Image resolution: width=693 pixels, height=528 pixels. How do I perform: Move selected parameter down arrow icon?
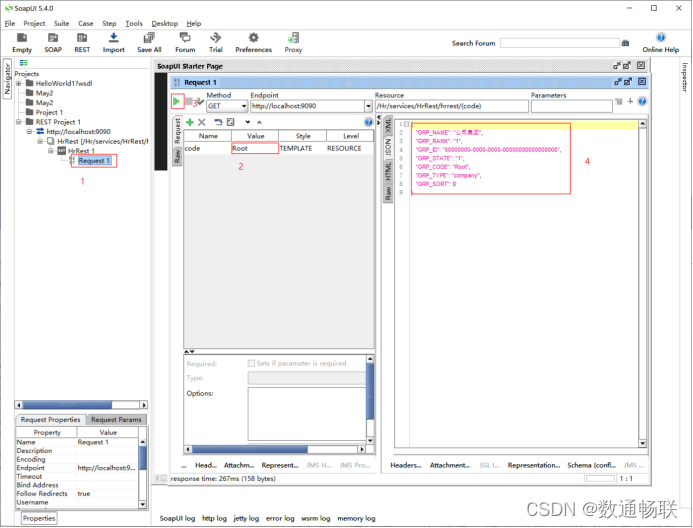point(248,122)
